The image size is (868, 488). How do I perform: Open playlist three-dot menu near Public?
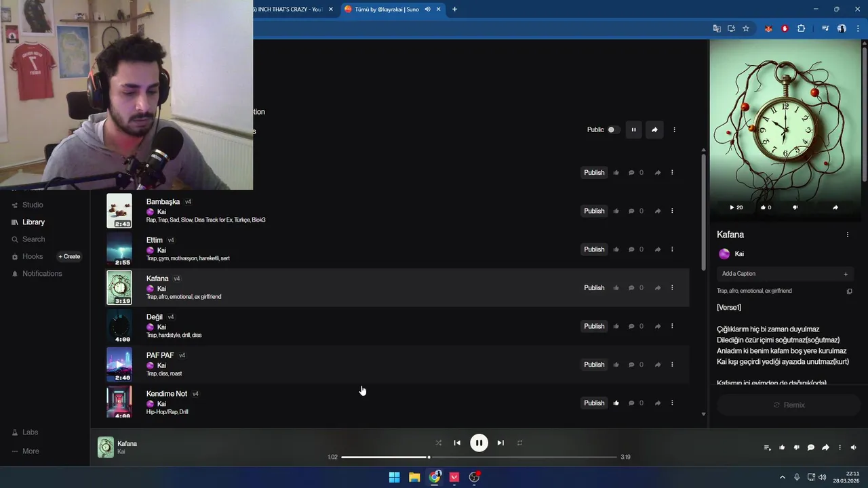pyautogui.click(x=674, y=129)
